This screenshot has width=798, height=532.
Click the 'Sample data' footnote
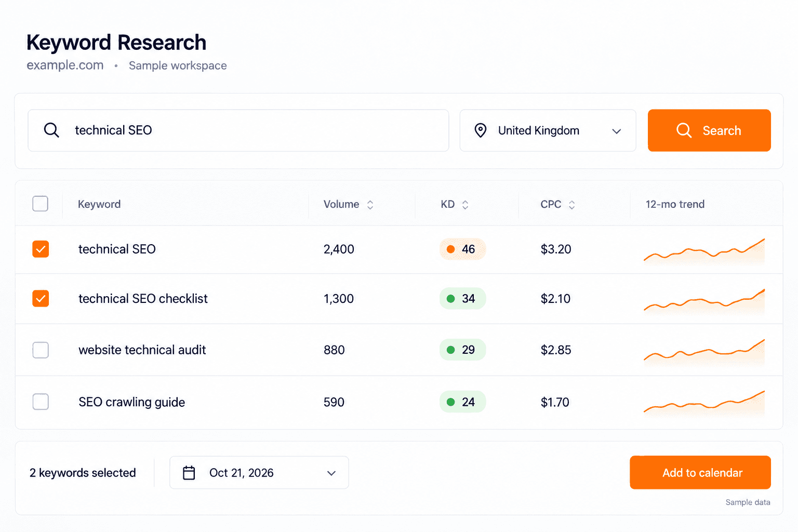click(x=748, y=502)
